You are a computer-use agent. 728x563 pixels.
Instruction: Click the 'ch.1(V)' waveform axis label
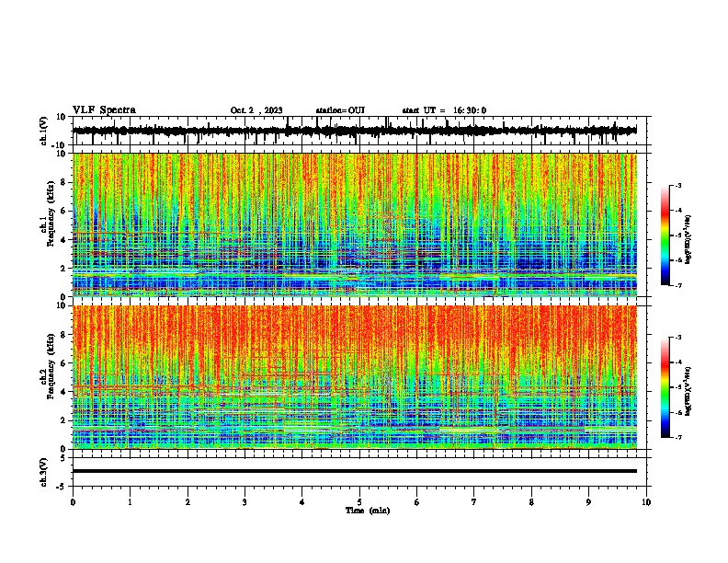[44, 131]
